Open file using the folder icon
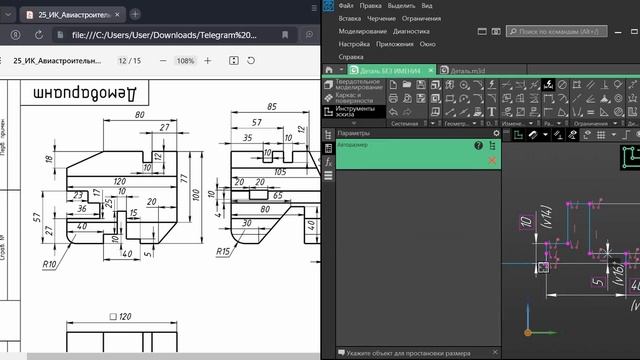This screenshot has width=640, height=360. pyautogui.click(x=407, y=84)
